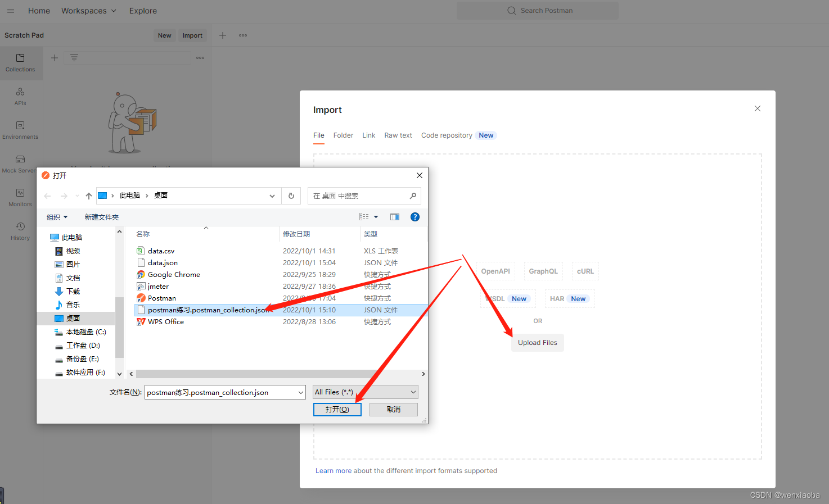Open Collections in the Postman sidebar

[x=20, y=63]
